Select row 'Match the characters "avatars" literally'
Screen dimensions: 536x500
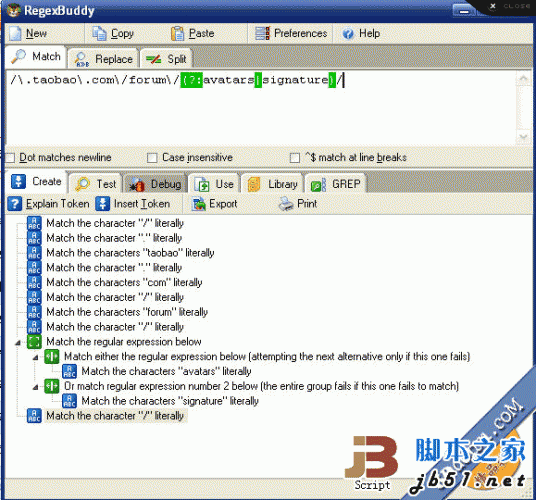pyautogui.click(x=166, y=371)
